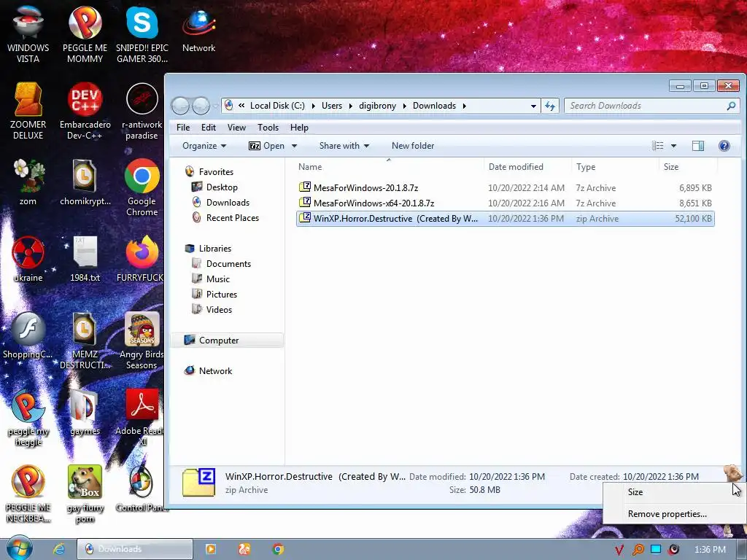The height and width of the screenshot is (560, 747).
Task: Open the View menu
Action: pos(236,127)
